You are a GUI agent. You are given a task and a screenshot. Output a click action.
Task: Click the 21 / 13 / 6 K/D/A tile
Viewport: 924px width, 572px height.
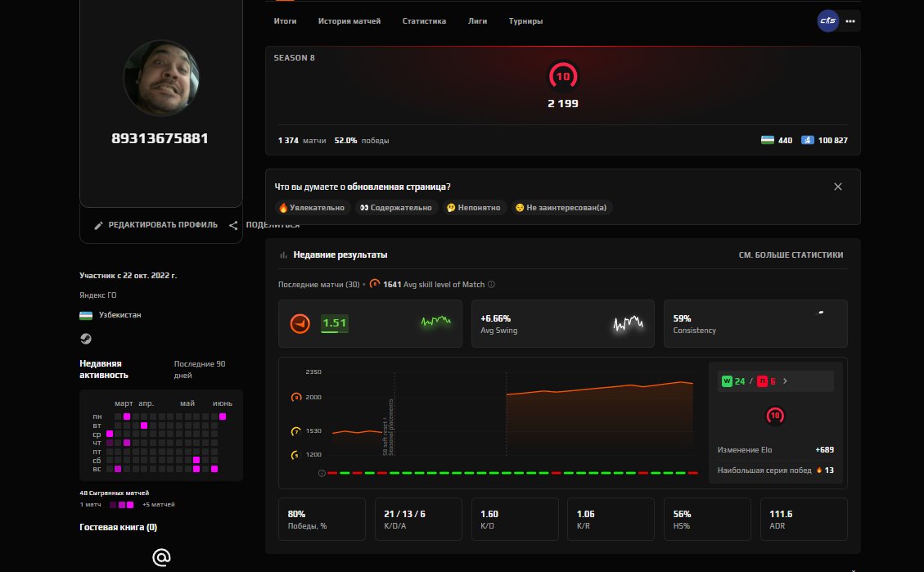[x=418, y=519]
